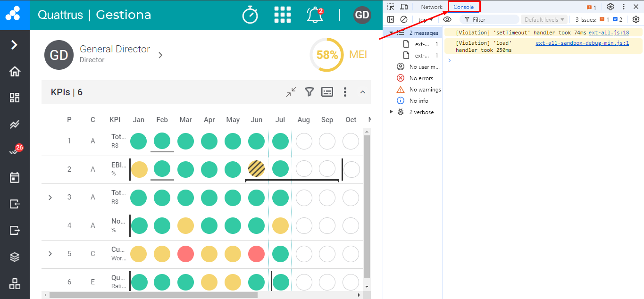The height and width of the screenshot is (299, 644).
Task: Collapse the 2 messages tree group
Action: point(391,33)
